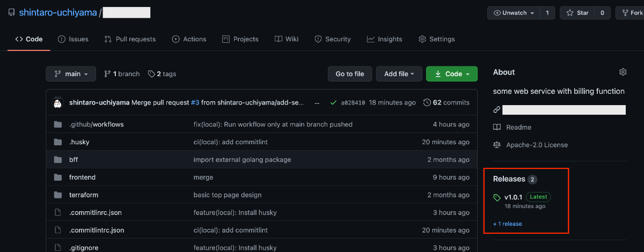Viewport: 644px width, 252px height.
Task: Open the .commitlintrc.json file
Action: pyautogui.click(x=97, y=231)
